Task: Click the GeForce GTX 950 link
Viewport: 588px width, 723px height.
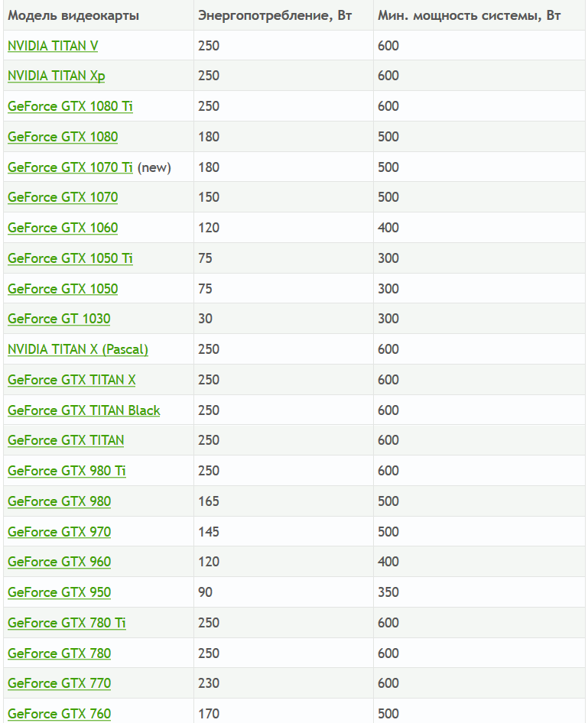Action: 59,592
